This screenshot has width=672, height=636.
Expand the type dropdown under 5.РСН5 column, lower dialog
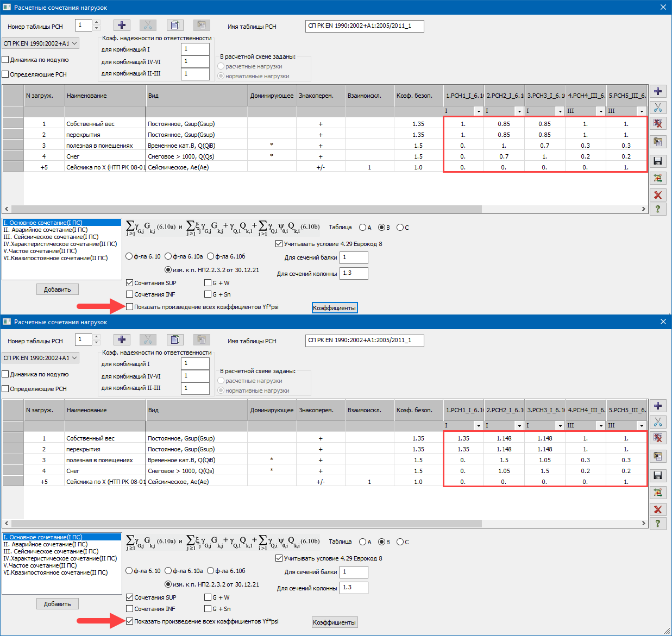pyautogui.click(x=641, y=426)
